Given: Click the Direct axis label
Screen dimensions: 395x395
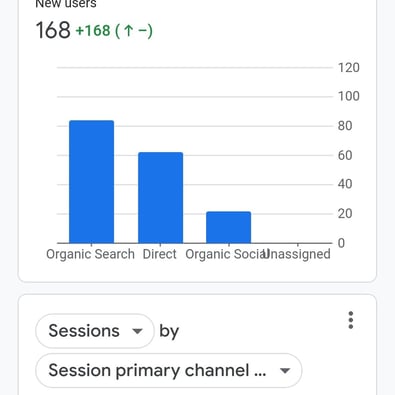Looking at the screenshot, I should click(x=159, y=254).
